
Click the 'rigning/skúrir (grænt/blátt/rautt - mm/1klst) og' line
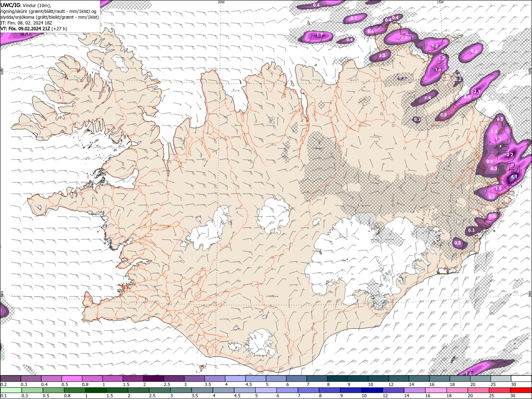(49, 11)
